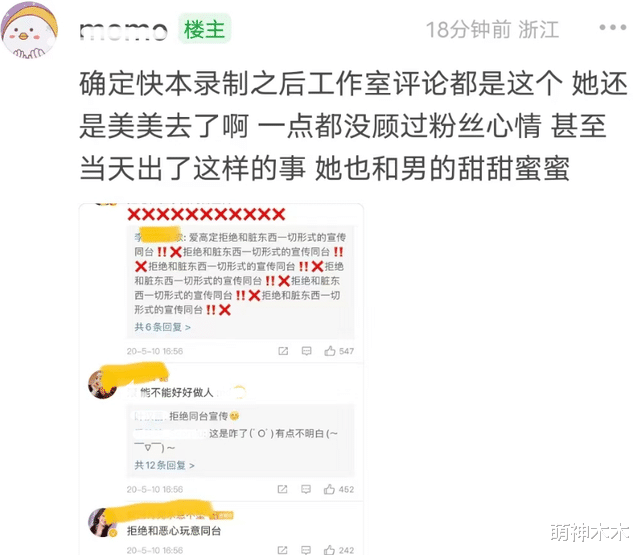Open the third commenter's round avatar

[101, 523]
